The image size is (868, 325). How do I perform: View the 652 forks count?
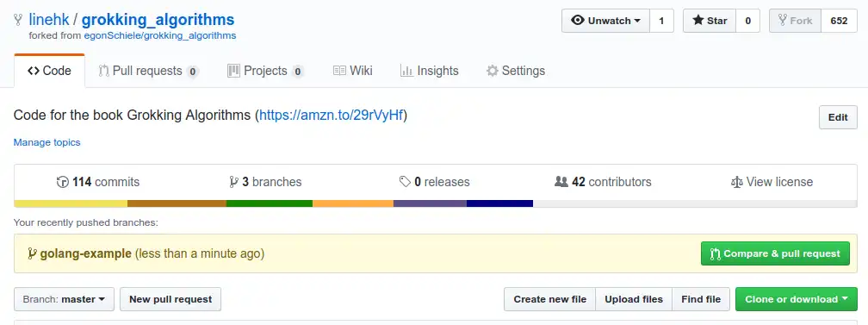(840, 21)
